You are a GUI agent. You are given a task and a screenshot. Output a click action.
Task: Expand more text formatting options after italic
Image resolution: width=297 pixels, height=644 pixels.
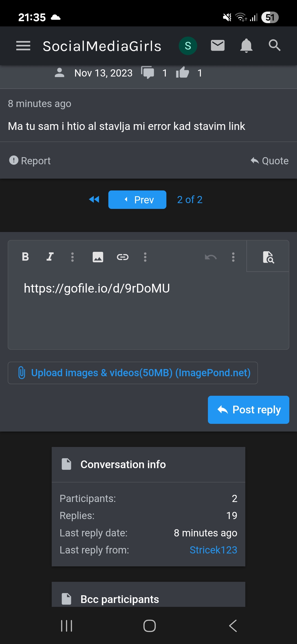[x=73, y=257]
